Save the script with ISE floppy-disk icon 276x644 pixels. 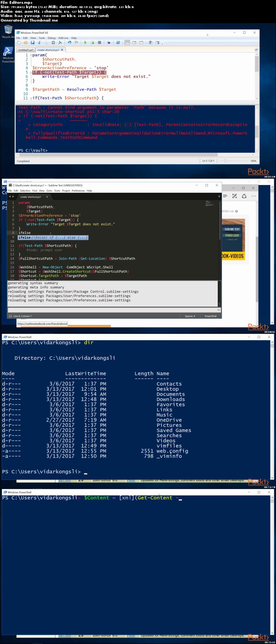point(33,43)
